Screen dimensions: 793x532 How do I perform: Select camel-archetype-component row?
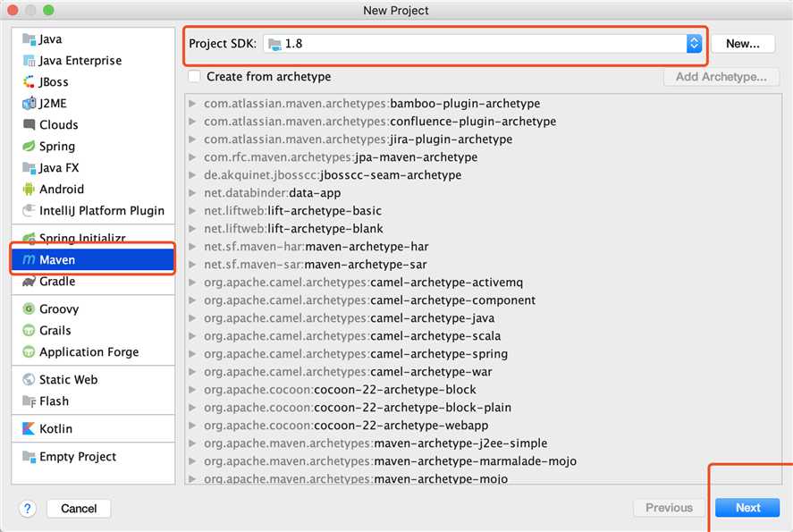click(484, 300)
